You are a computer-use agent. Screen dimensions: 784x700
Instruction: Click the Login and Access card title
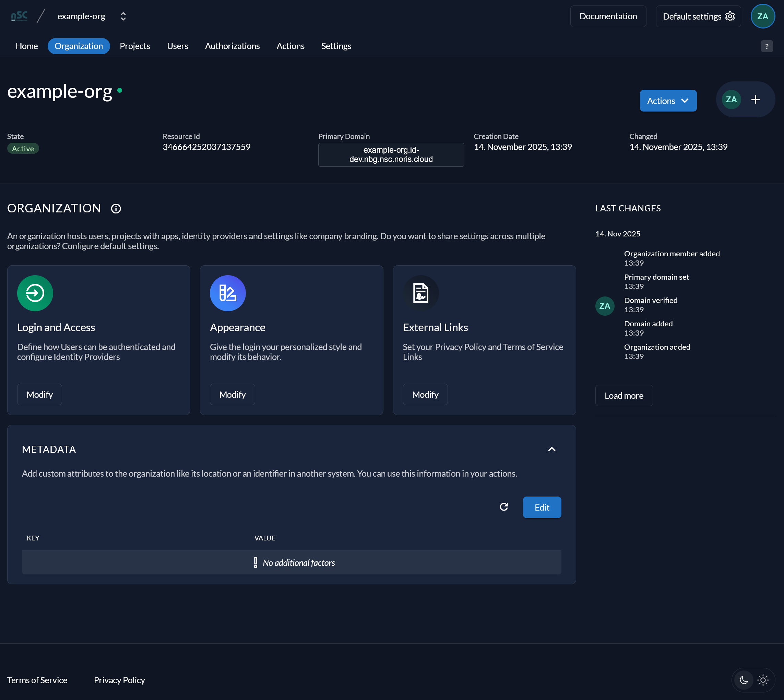click(56, 327)
